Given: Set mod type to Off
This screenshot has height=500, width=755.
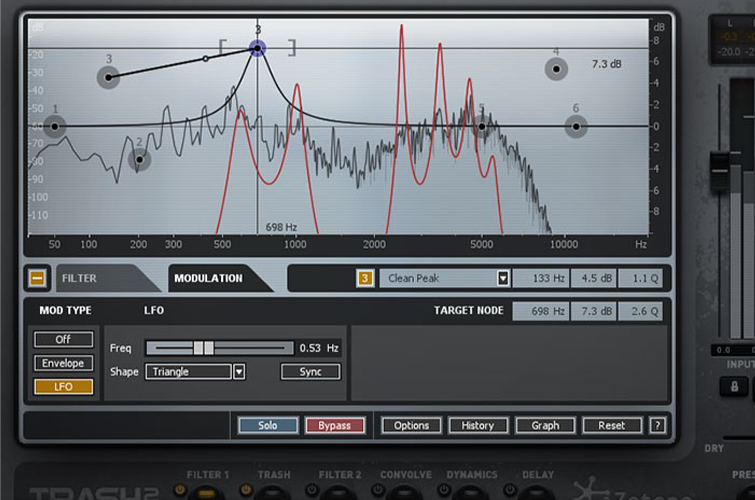Looking at the screenshot, I should click(x=63, y=340).
